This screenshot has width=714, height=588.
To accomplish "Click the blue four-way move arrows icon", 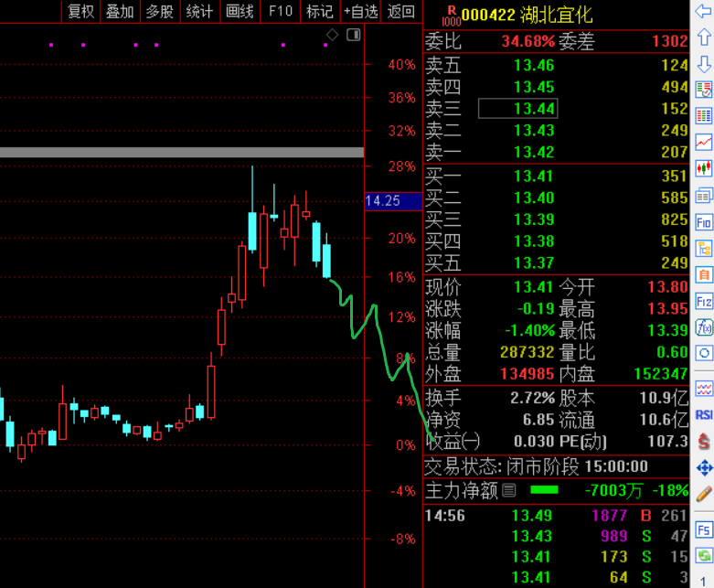I will click(x=704, y=468).
